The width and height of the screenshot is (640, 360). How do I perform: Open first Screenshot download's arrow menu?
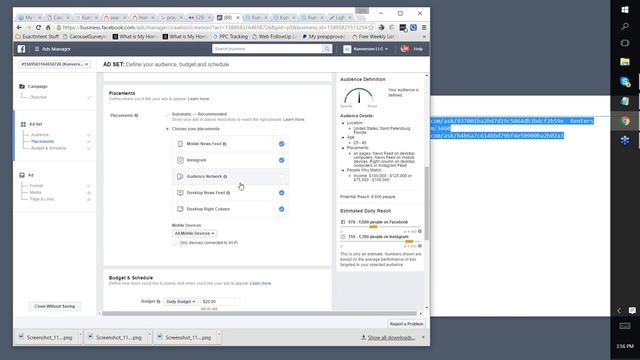80,335
